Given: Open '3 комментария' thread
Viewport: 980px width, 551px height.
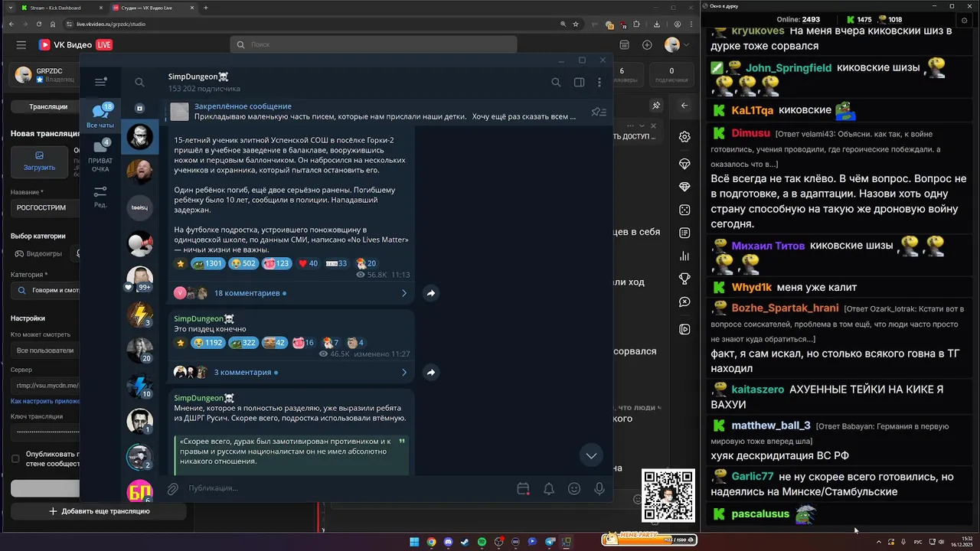Looking at the screenshot, I should tap(291, 373).
